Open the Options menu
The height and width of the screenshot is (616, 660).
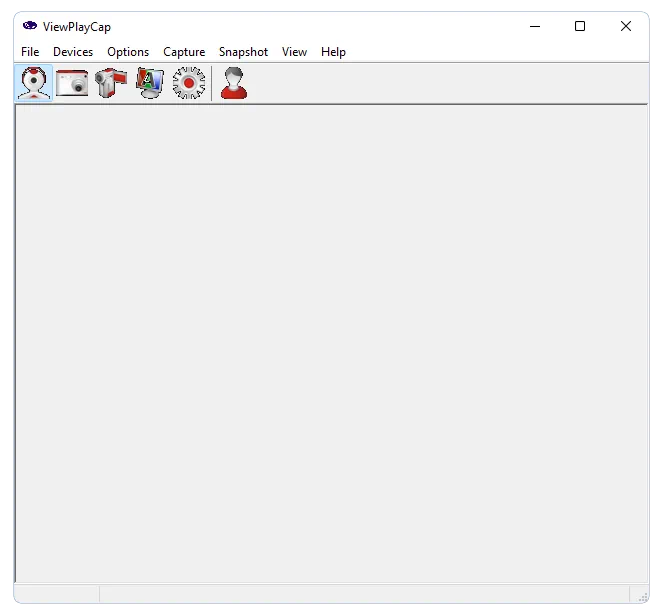pyautogui.click(x=128, y=52)
